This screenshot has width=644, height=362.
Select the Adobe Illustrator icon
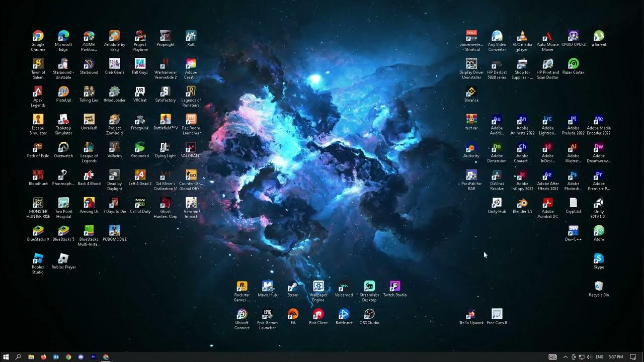click(x=573, y=152)
